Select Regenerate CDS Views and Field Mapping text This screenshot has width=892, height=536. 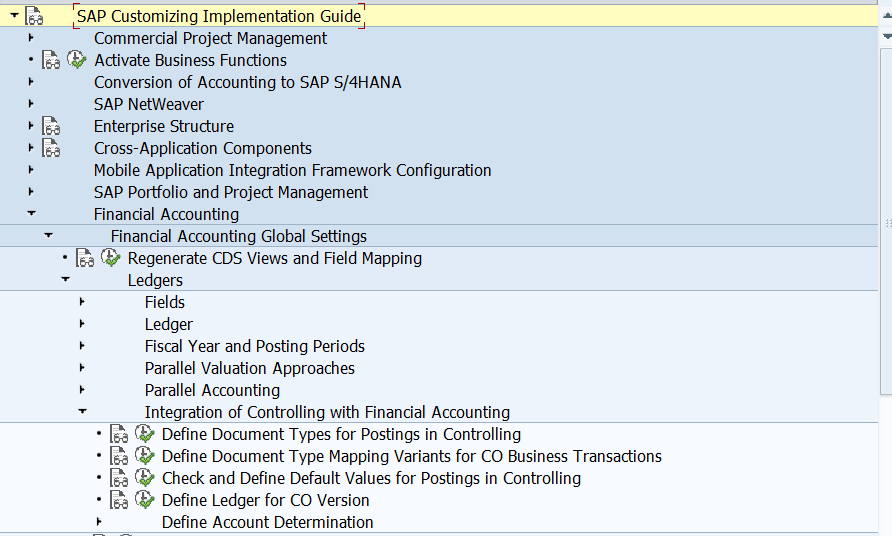[x=275, y=258]
